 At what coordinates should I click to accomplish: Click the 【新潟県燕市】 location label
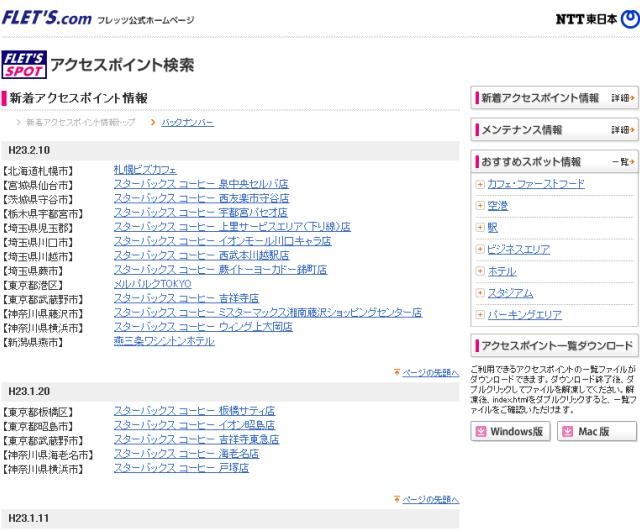(x=33, y=342)
